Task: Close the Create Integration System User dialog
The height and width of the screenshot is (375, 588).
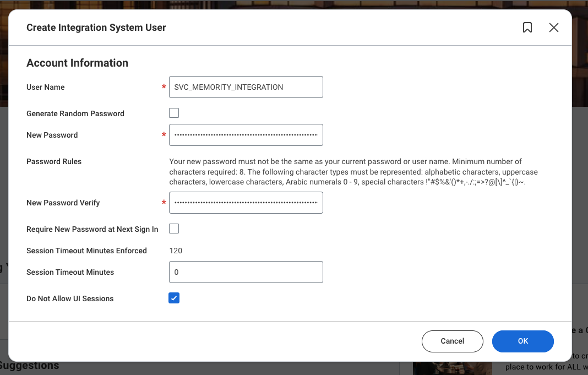Action: [553, 28]
